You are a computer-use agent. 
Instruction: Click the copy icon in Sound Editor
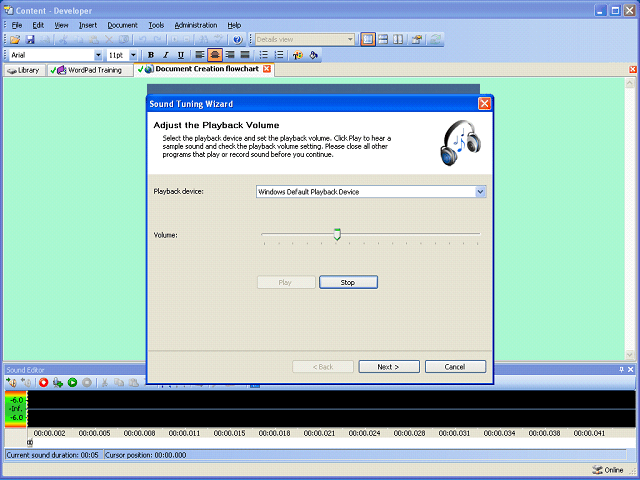click(119, 382)
